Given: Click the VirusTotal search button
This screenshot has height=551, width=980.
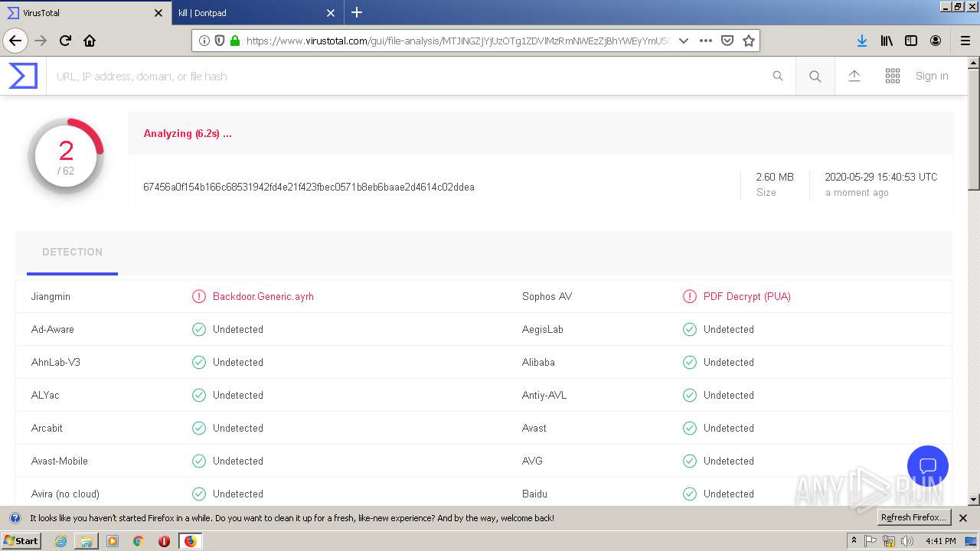Looking at the screenshot, I should point(815,76).
